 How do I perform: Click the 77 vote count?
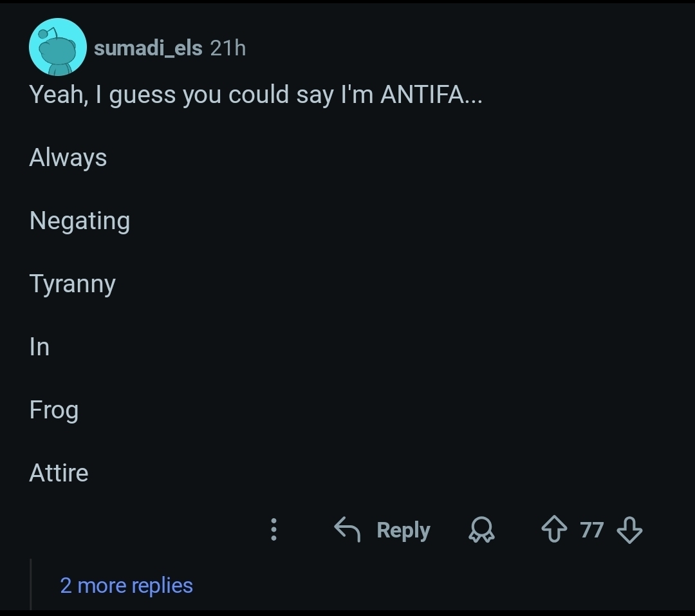tap(591, 530)
